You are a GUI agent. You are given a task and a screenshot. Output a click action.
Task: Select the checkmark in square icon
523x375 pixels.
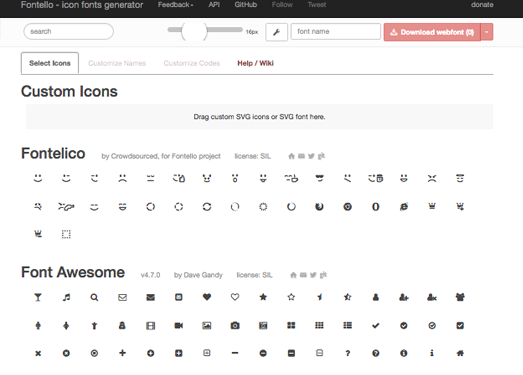point(460,326)
